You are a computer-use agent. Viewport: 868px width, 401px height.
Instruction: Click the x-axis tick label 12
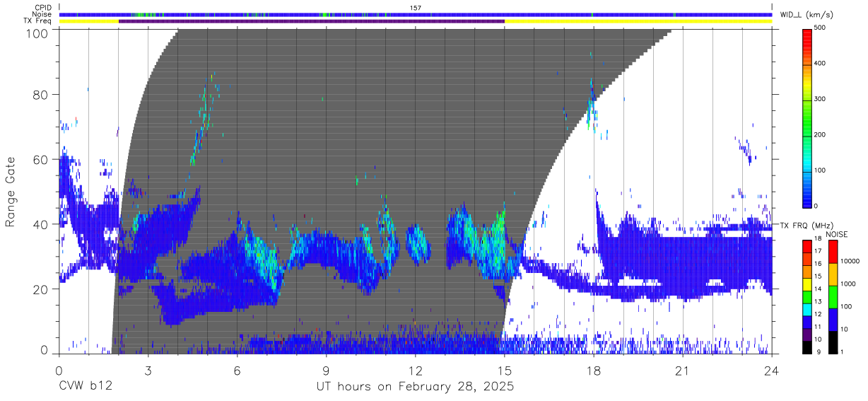tap(416, 371)
